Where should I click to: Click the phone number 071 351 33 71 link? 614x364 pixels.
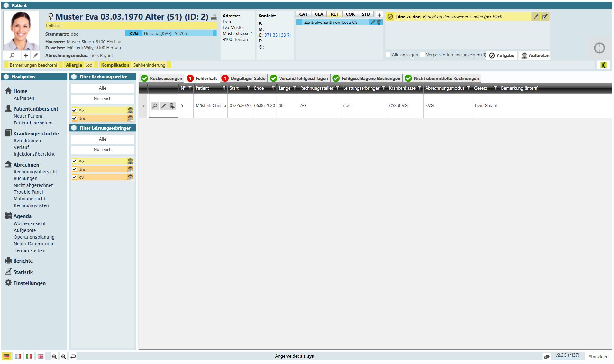[278, 35]
